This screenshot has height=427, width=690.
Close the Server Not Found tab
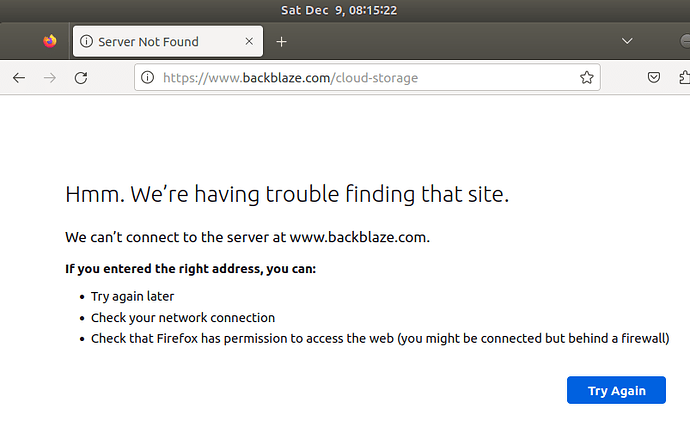click(249, 41)
